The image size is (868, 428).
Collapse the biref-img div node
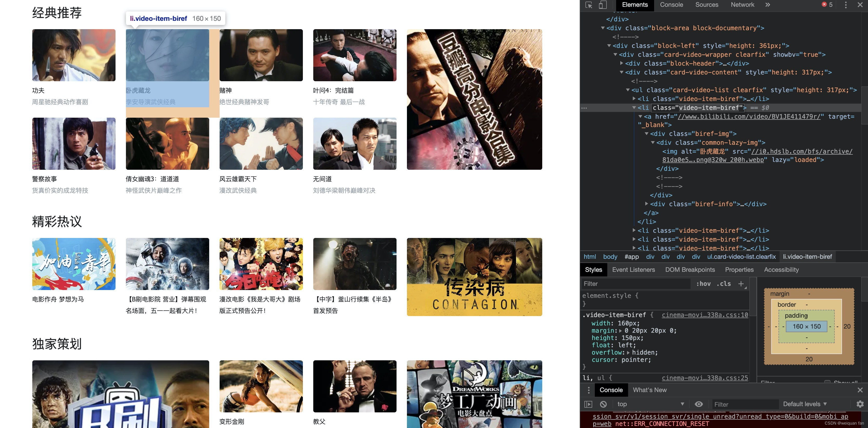tap(647, 134)
